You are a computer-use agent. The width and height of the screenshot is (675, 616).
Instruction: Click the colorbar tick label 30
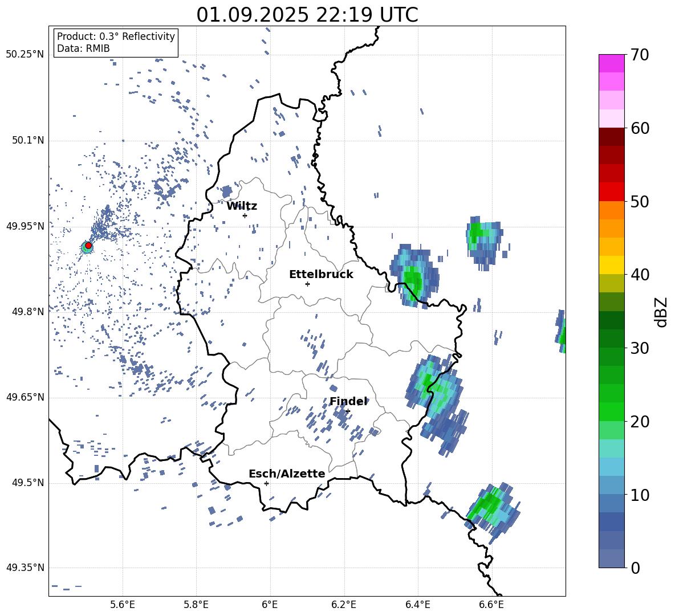(x=640, y=348)
